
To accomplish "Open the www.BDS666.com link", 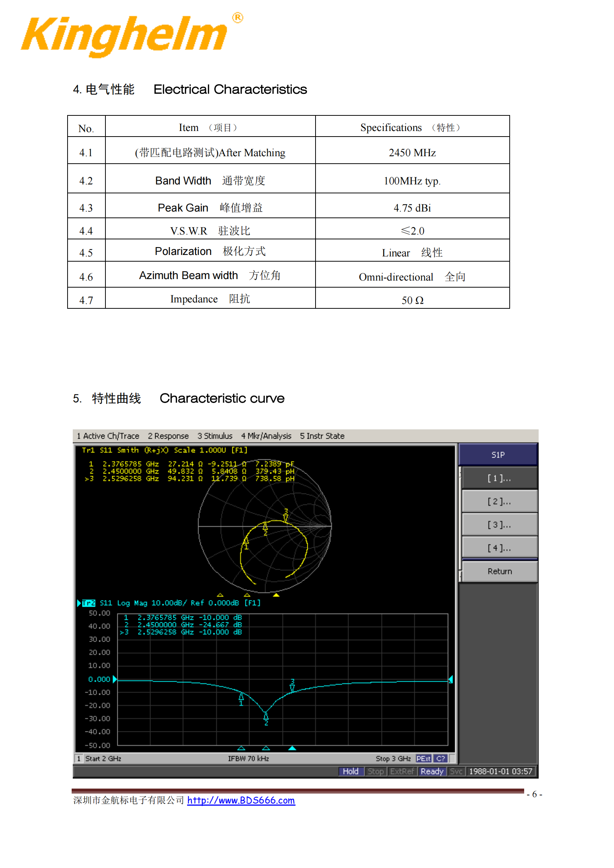I will point(241,800).
